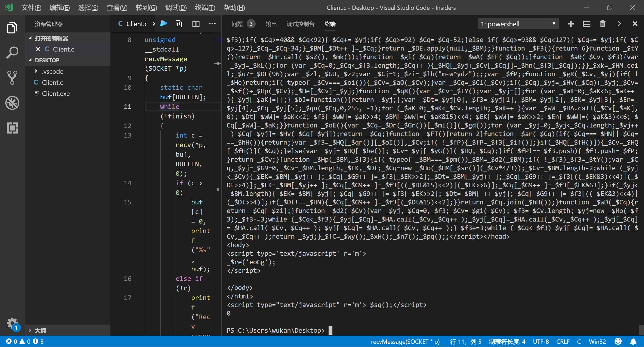644x347 pixels.
Task: Click the Run code play icon
Action: pyautogui.click(x=164, y=24)
